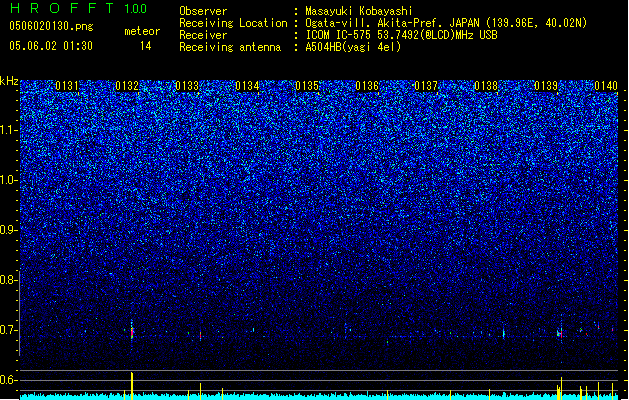The width and height of the screenshot is (629, 400).
Task: Select the ICOM IC-575 53.7492 MHz USB text
Action: 402,35
